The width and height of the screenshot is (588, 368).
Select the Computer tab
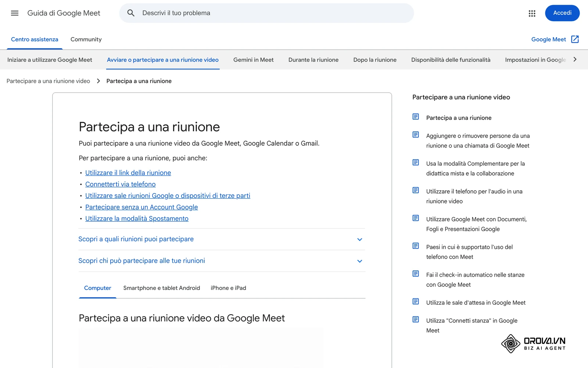[97, 288]
